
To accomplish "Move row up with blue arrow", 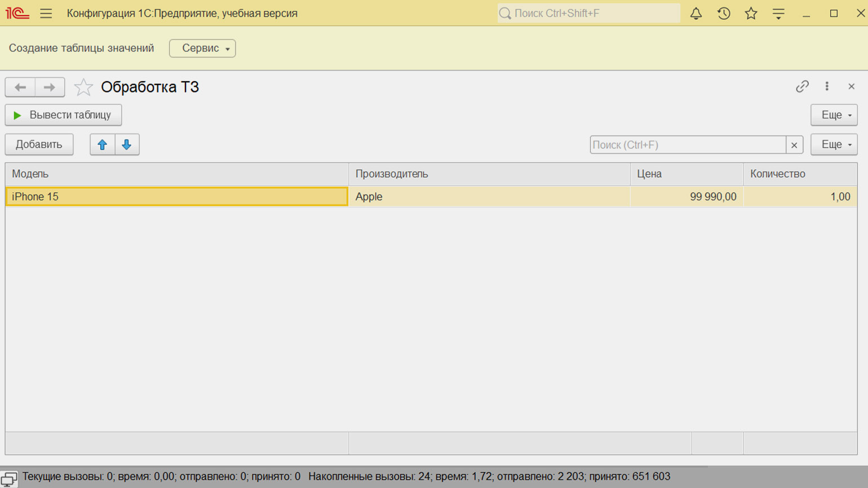I will pyautogui.click(x=102, y=144).
